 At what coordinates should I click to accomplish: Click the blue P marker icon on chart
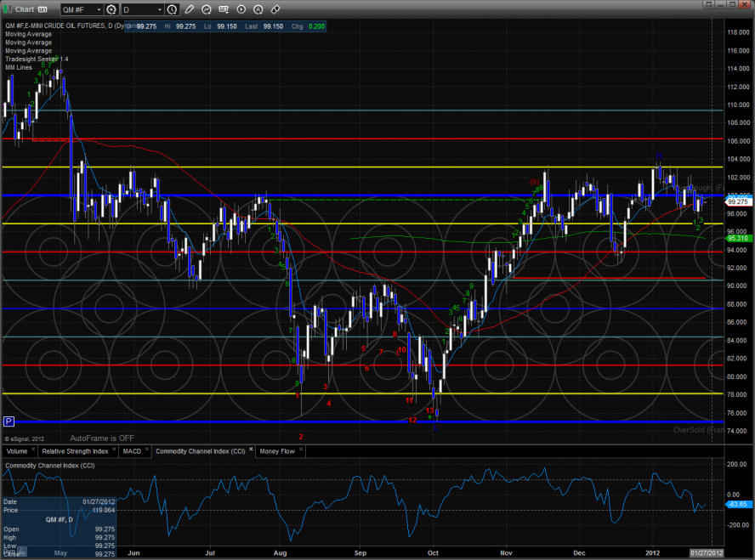pyautogui.click(x=9, y=422)
